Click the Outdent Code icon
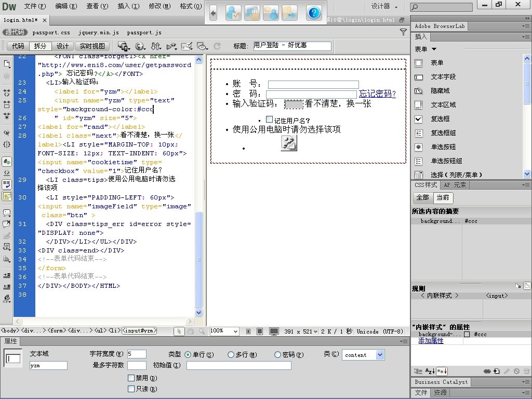The width and height of the screenshot is (532, 399). [6, 287]
